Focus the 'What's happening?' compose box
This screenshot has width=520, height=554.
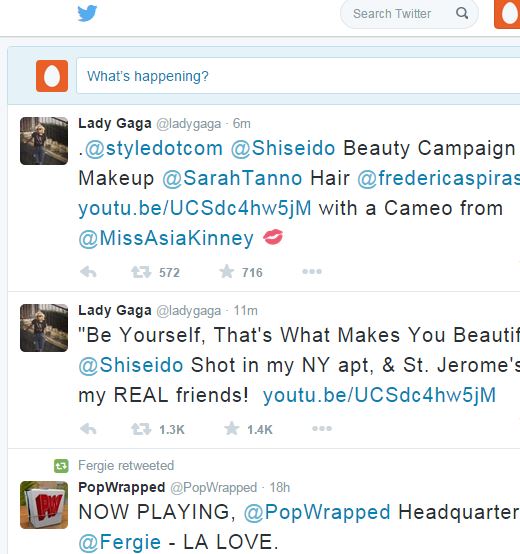[298, 76]
